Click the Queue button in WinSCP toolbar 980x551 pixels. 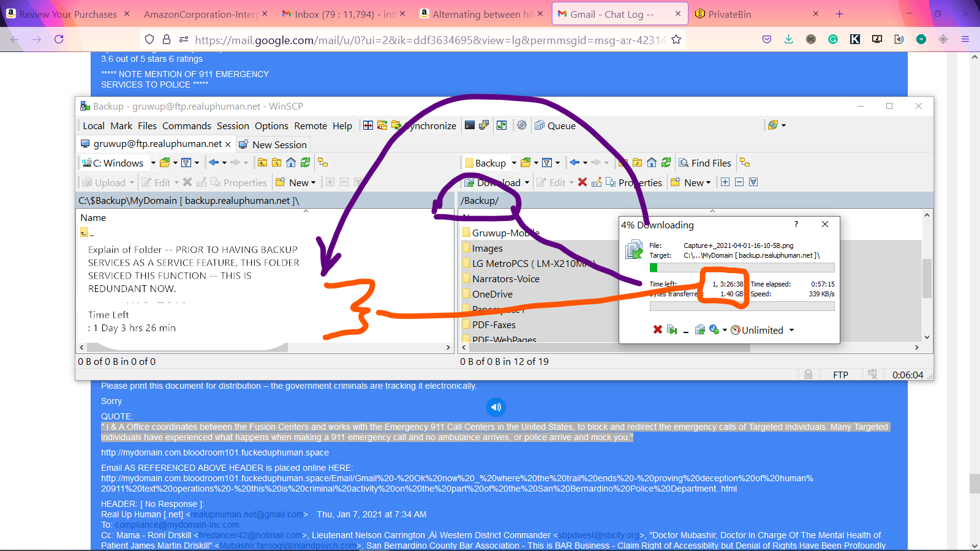pos(556,126)
